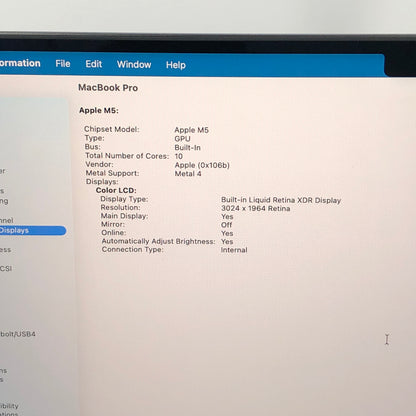This screenshot has height=416, width=416.
Task: Click the Built-in Liquid Retina XDR Display text
Action: (x=281, y=200)
